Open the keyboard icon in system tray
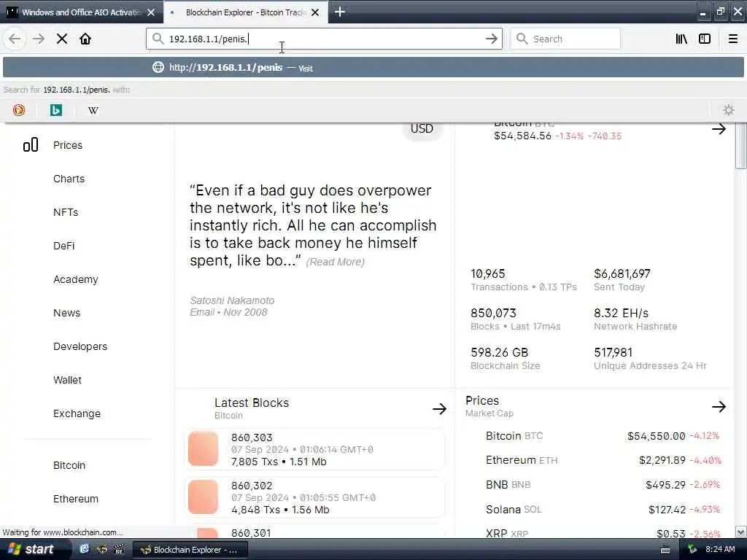Viewport: 747px width, 560px height. [665, 550]
